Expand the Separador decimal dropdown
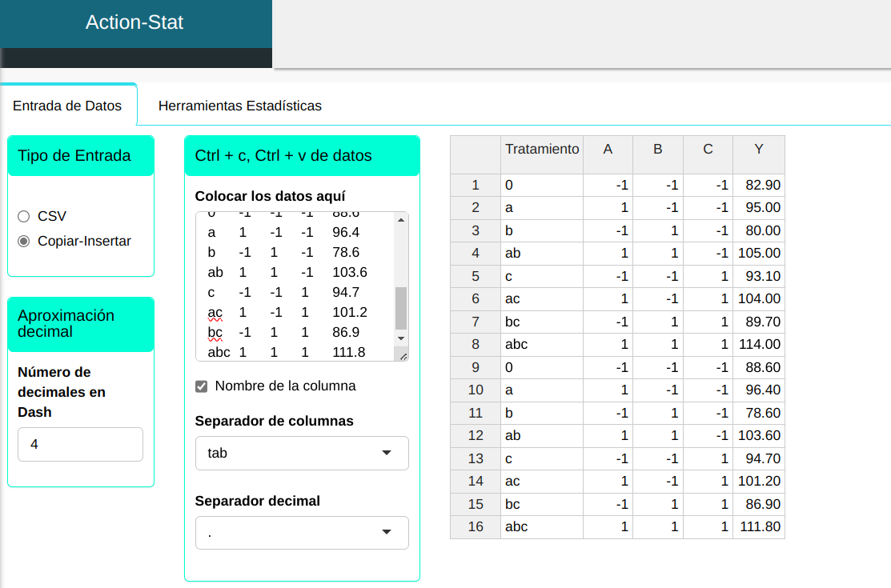Image resolution: width=891 pixels, height=588 pixels. (301, 533)
